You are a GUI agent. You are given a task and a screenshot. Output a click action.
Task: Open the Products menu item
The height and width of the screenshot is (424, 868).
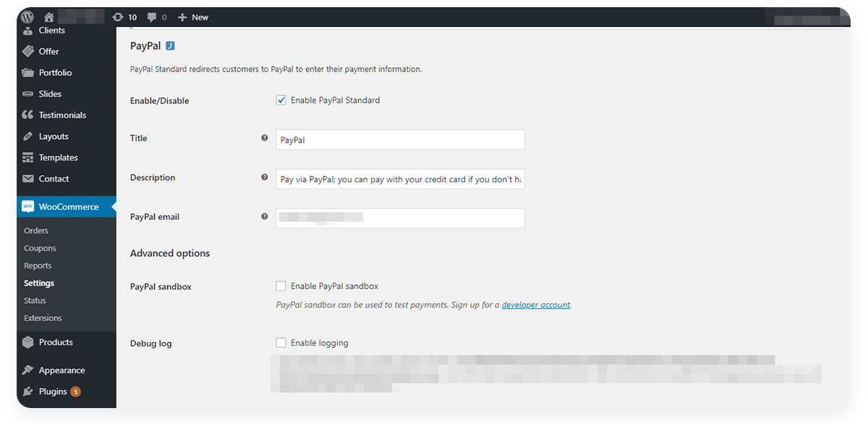[x=56, y=342]
